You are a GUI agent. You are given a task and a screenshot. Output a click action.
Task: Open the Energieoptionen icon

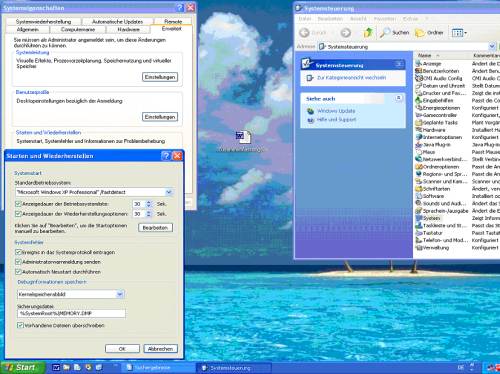click(x=419, y=108)
